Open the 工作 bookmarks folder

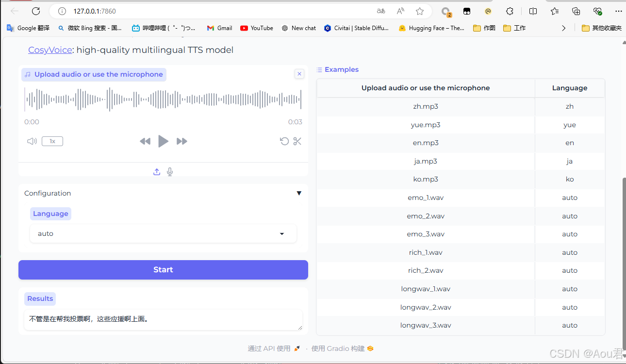514,28
